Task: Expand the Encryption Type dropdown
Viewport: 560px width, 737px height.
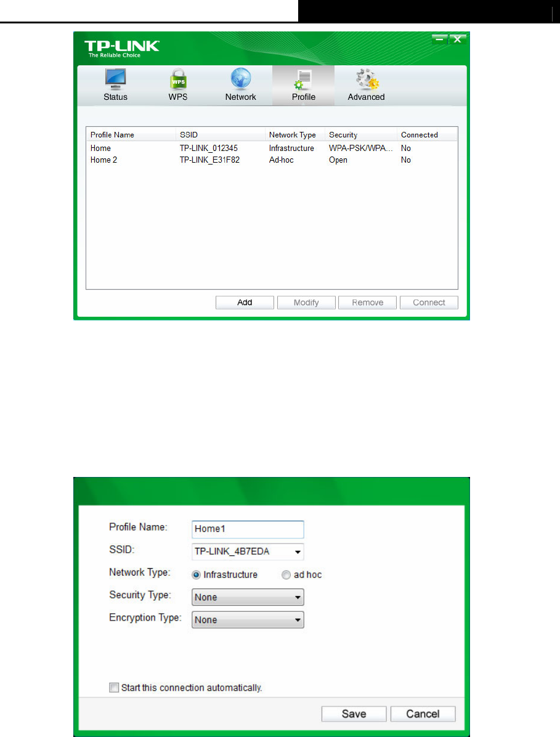Action: point(248,619)
